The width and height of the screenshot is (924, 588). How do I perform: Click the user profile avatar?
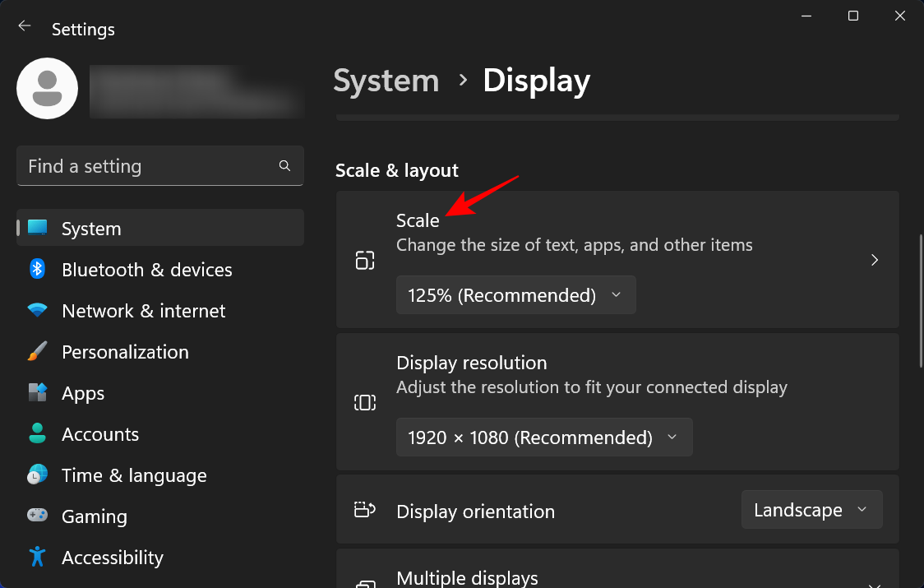point(47,88)
